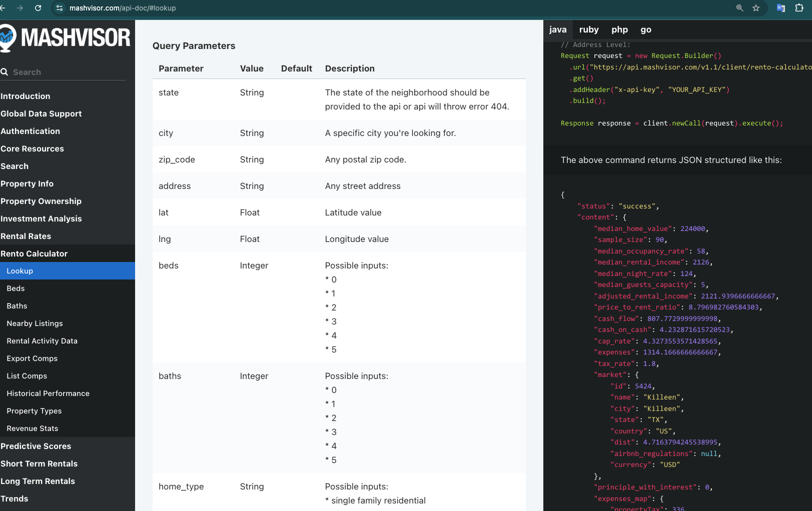Expand the Rento Calculator section
This screenshot has width=812, height=511.
click(x=34, y=253)
